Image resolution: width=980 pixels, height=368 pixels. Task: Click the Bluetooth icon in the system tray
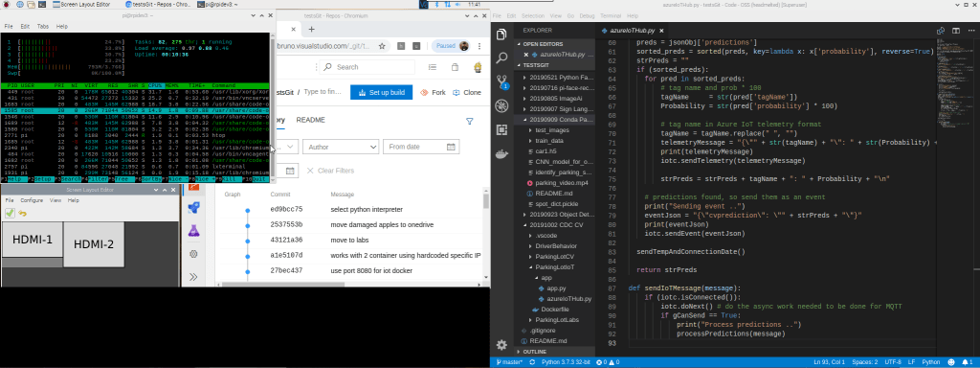[x=436, y=4]
